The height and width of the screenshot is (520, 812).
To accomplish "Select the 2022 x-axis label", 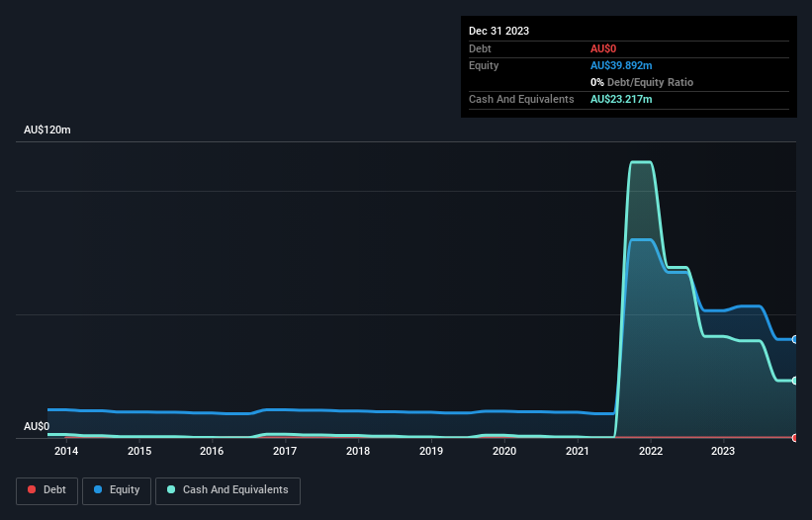I will pos(651,451).
